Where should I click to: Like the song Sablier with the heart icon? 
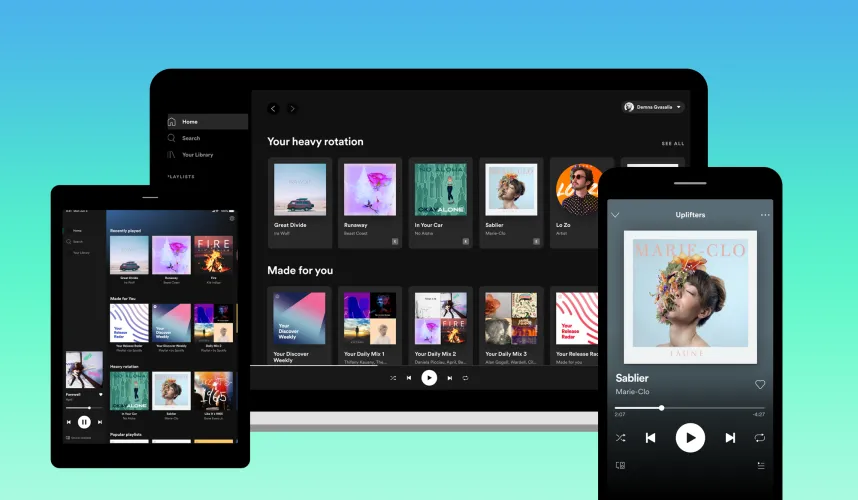(x=760, y=384)
